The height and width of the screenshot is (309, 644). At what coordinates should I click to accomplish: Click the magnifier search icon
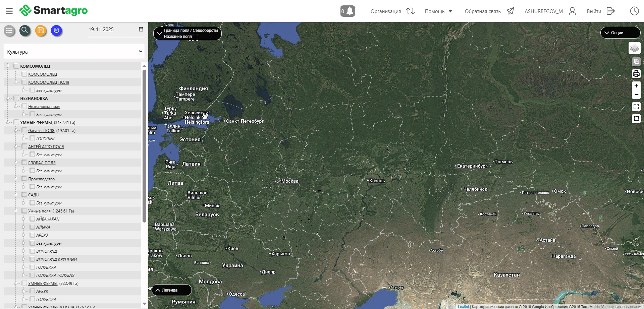[x=25, y=30]
